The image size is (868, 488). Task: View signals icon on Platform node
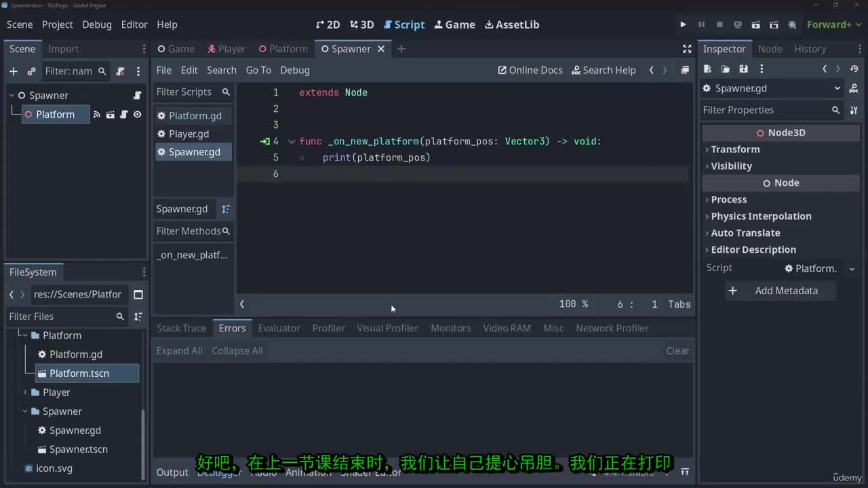tap(97, 115)
